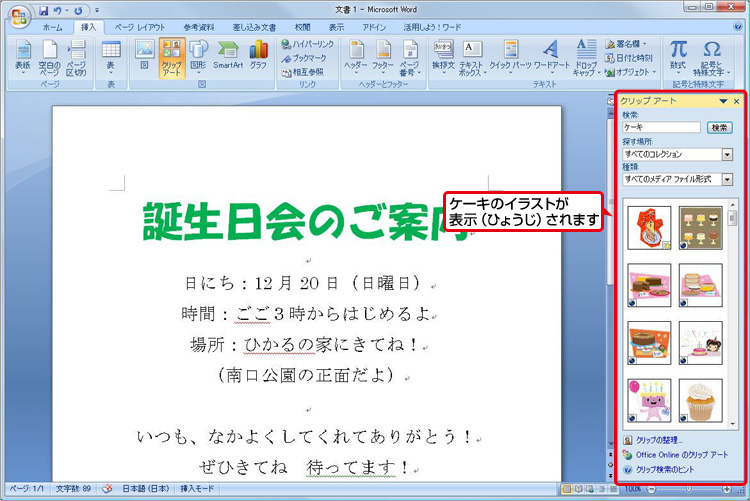Click the Clip Art search (検索) button
750x501 pixels.
pyautogui.click(x=719, y=127)
